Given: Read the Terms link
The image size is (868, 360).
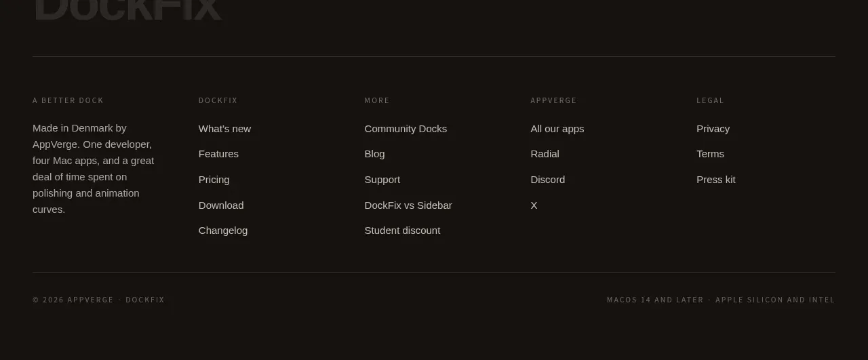Looking at the screenshot, I should pyautogui.click(x=710, y=154).
